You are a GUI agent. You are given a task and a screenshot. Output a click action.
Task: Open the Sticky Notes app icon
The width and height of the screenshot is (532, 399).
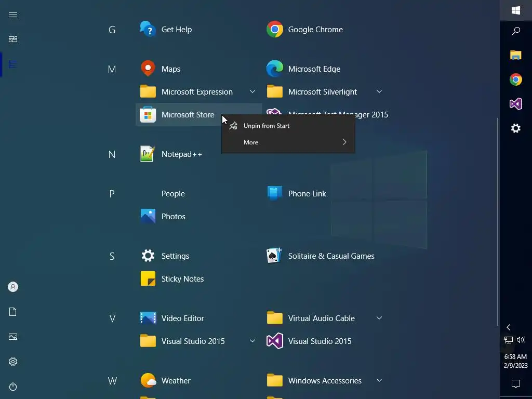point(148,278)
